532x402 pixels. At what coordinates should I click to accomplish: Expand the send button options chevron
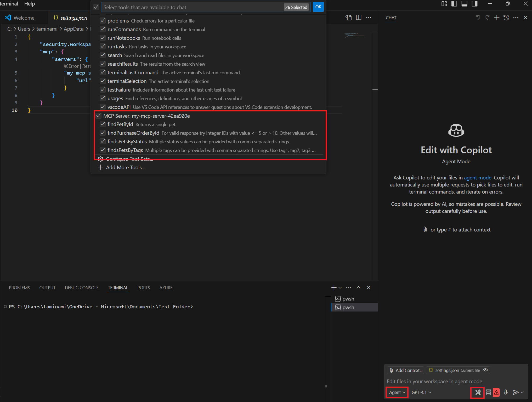click(x=522, y=392)
